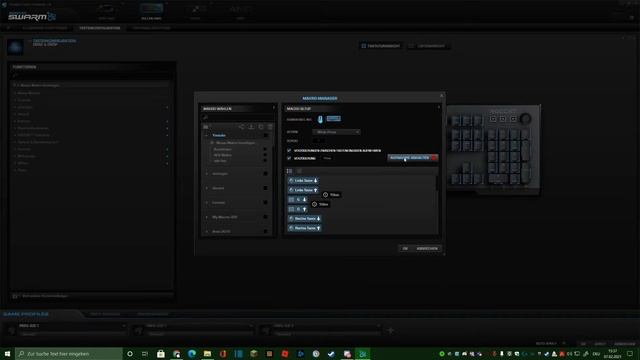The image size is (640, 360).
Task: Click the Swarm app icon on taskbar
Action: 362,354
